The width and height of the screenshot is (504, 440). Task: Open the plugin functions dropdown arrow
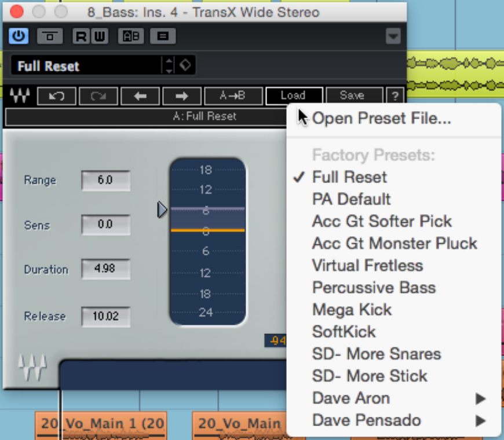(393, 36)
